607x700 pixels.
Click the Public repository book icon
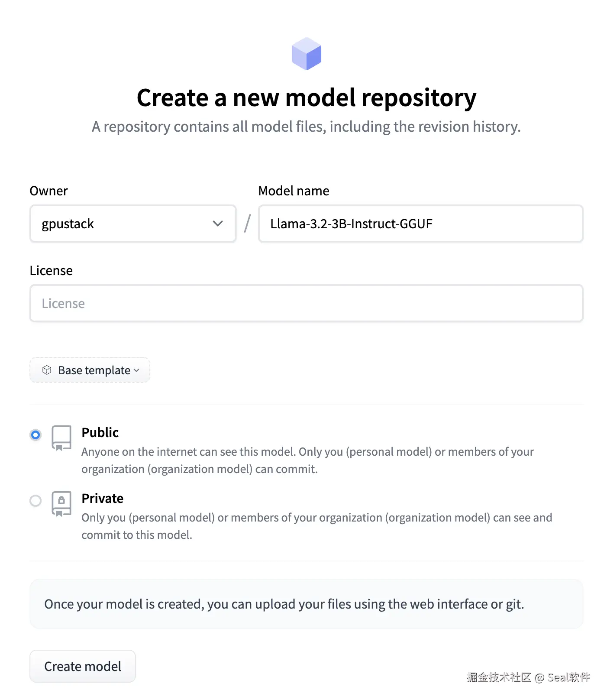61,437
